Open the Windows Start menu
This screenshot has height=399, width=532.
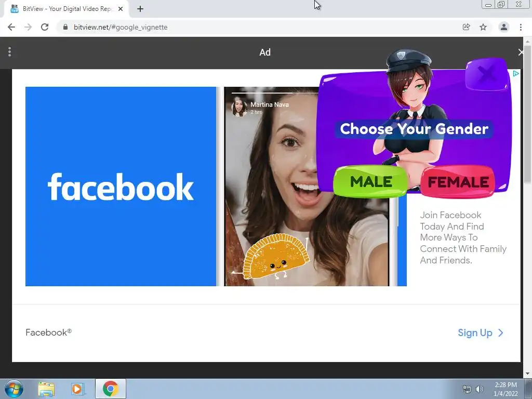coord(14,389)
